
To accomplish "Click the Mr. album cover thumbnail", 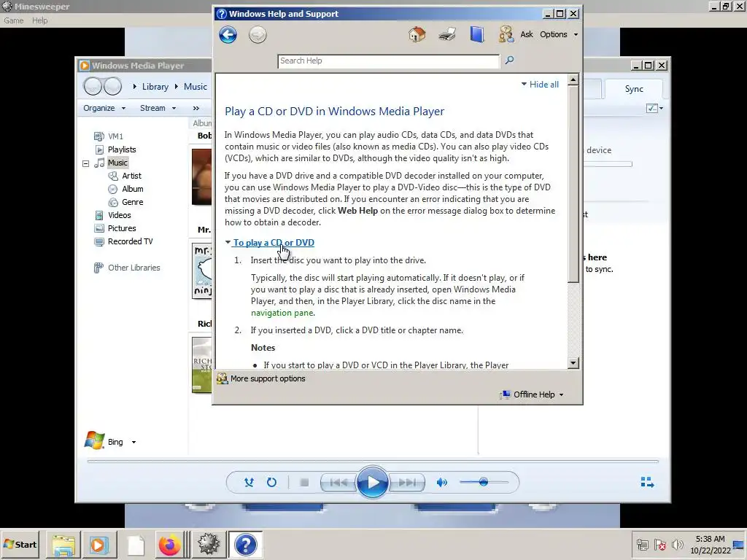I will coord(202,271).
